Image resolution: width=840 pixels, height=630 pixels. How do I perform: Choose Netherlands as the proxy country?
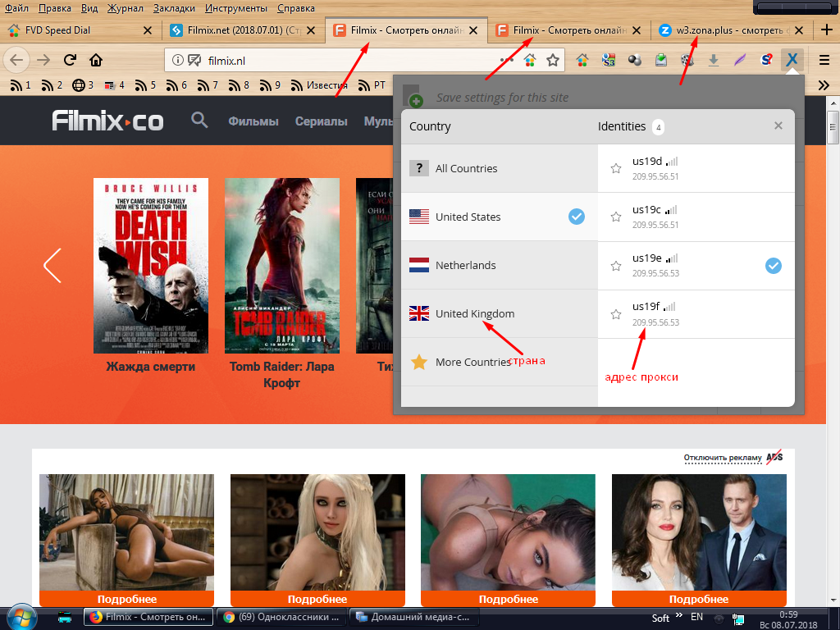click(x=465, y=265)
